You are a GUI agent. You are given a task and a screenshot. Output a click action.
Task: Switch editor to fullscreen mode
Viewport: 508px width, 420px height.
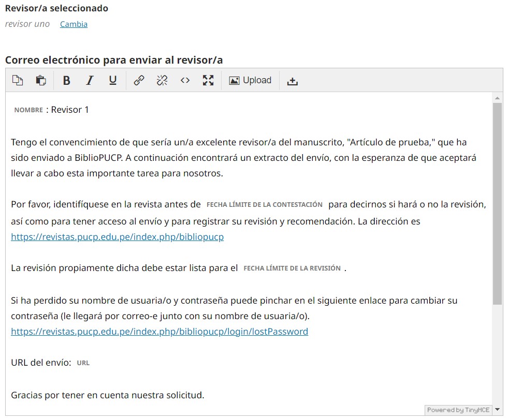pyautogui.click(x=208, y=80)
